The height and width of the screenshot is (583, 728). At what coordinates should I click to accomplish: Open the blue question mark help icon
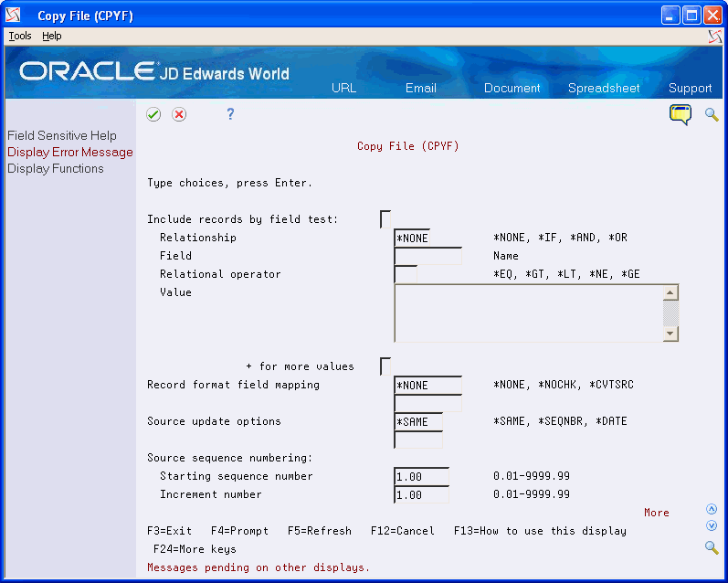[x=230, y=114]
